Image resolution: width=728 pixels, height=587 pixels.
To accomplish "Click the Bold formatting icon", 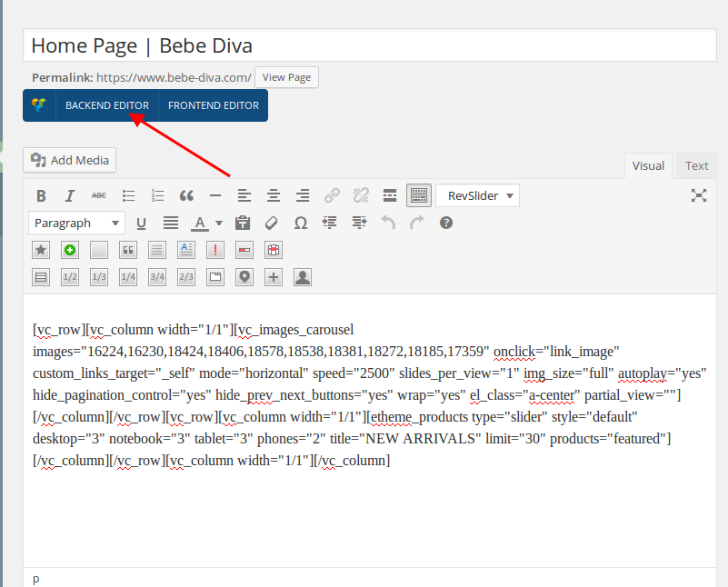I will [41, 196].
